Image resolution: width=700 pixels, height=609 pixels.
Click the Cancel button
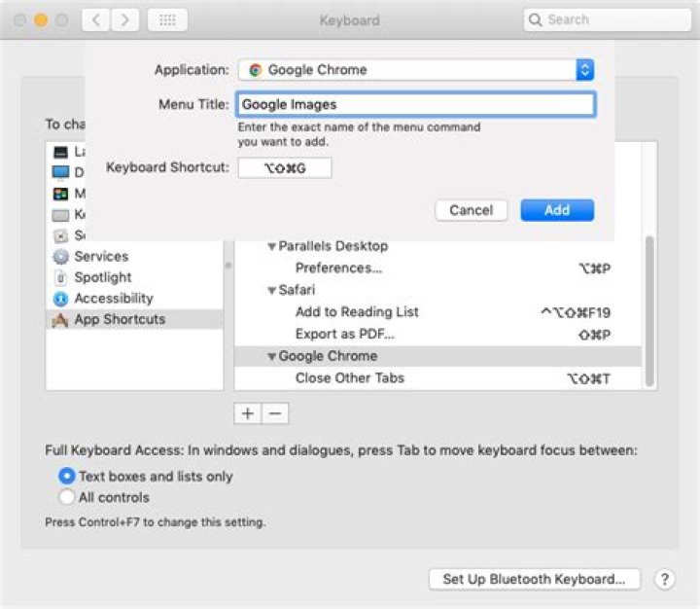(472, 210)
